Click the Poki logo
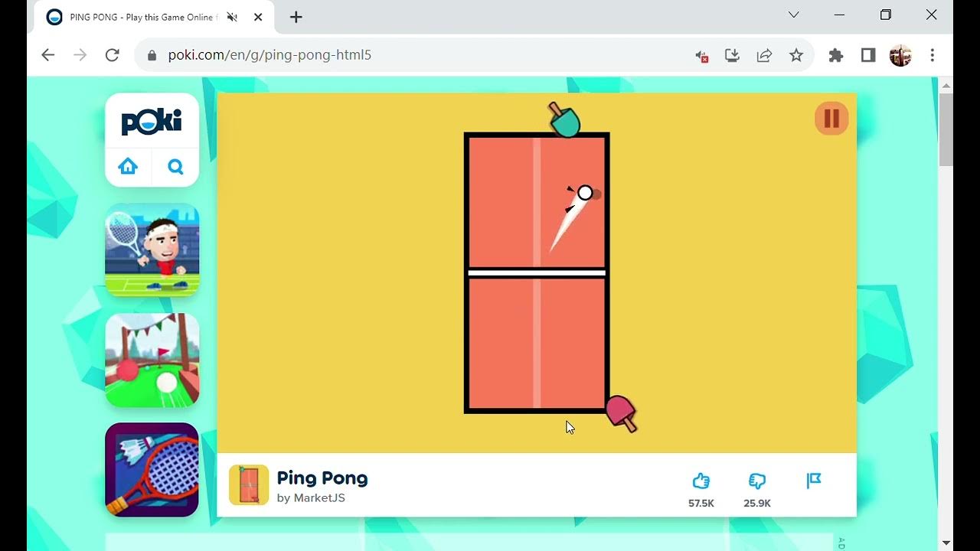This screenshot has width=980, height=551. click(152, 122)
